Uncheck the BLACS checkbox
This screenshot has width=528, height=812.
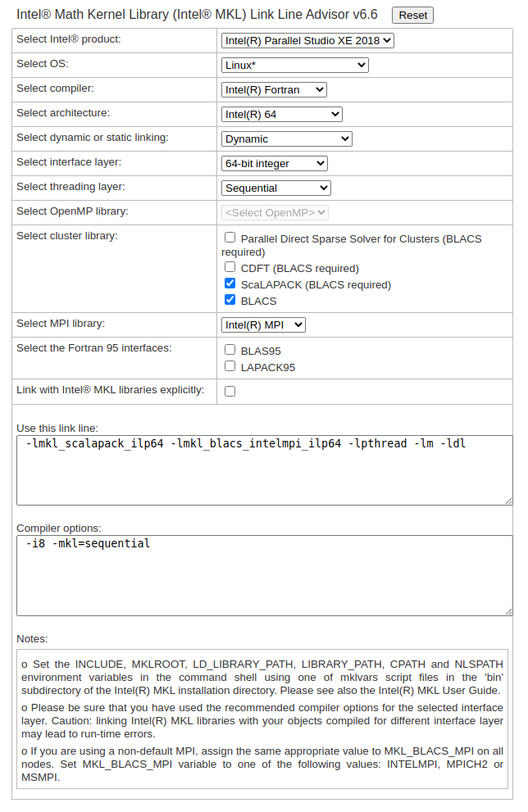pos(230,300)
